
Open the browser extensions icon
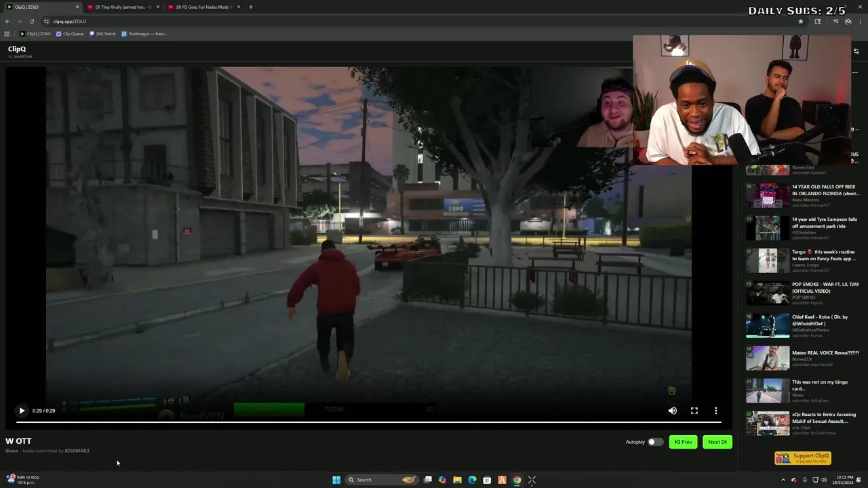tap(818, 21)
